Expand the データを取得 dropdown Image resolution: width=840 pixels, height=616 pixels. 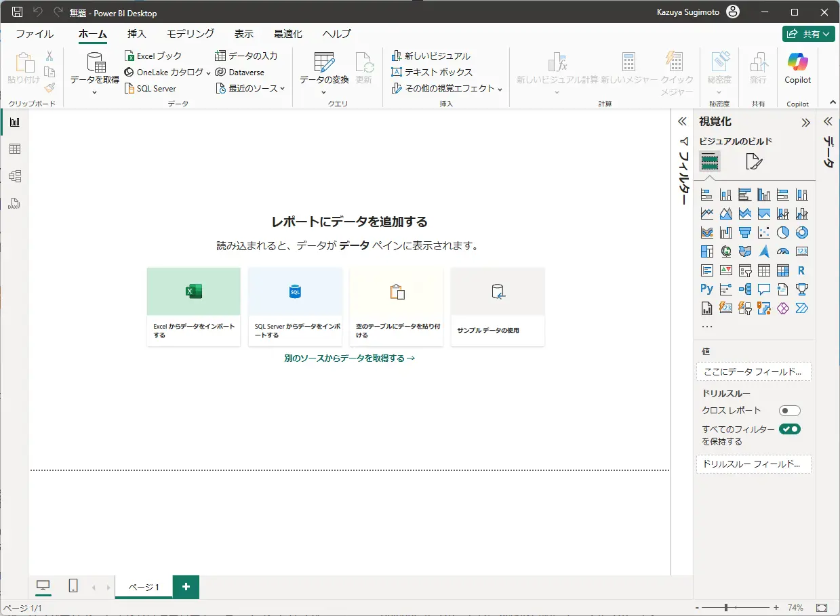point(95,92)
